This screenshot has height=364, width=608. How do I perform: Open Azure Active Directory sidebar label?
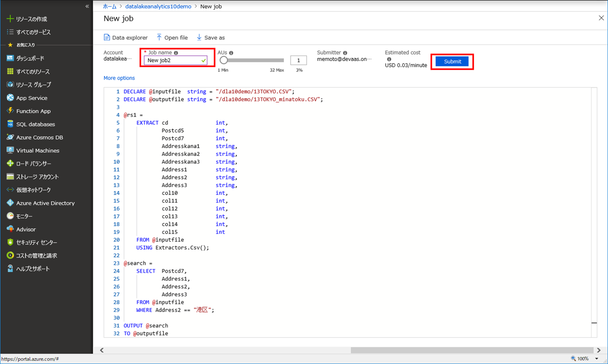(x=45, y=203)
